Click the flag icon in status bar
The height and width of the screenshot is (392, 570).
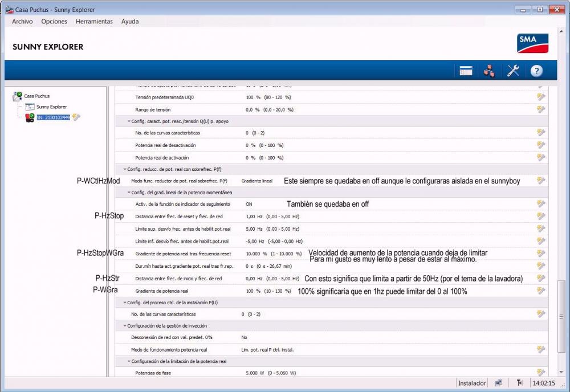click(520, 383)
